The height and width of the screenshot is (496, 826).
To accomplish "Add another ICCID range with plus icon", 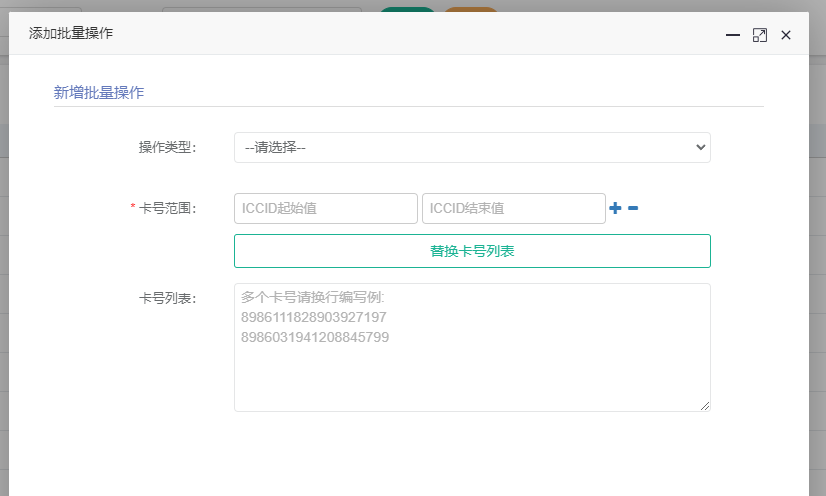I will [615, 208].
